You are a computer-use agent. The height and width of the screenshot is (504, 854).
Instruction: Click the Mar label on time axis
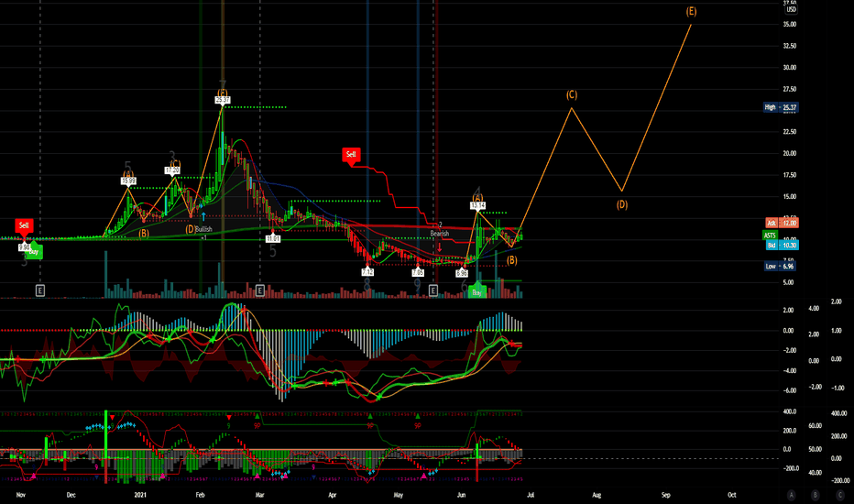tap(260, 495)
